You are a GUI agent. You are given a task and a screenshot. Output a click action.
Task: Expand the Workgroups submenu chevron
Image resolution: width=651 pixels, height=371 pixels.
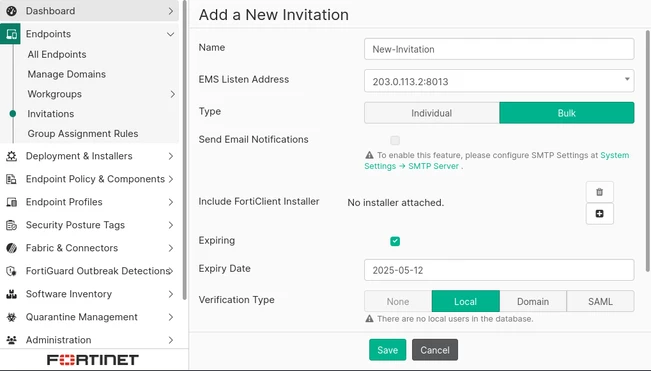[172, 94]
